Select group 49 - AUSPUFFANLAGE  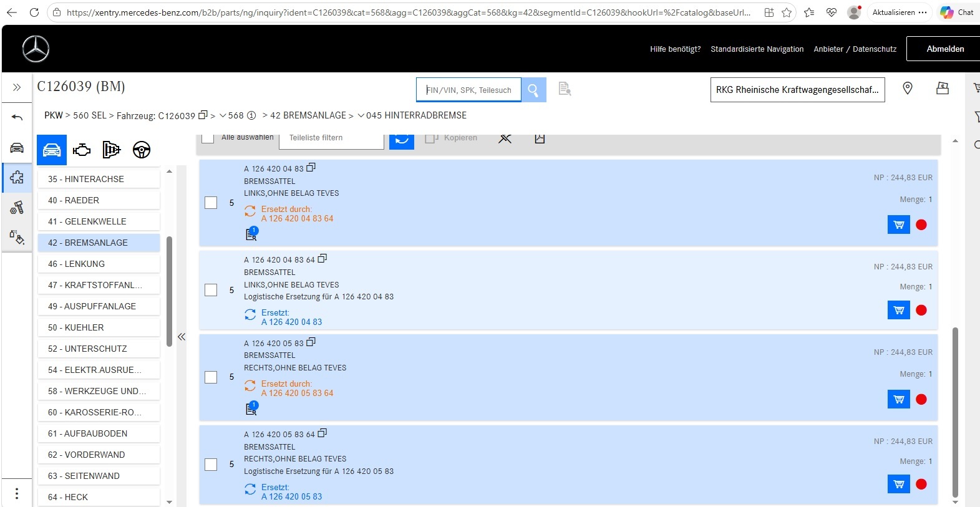pos(99,306)
